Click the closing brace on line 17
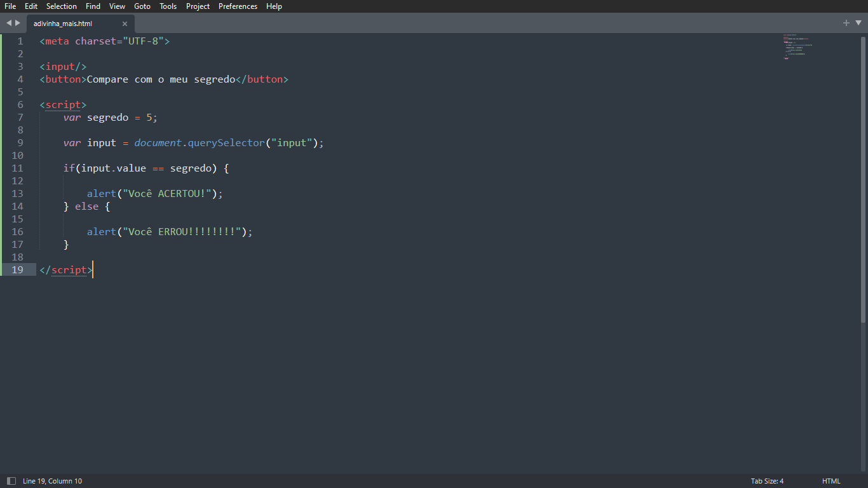 pyautogui.click(x=66, y=245)
